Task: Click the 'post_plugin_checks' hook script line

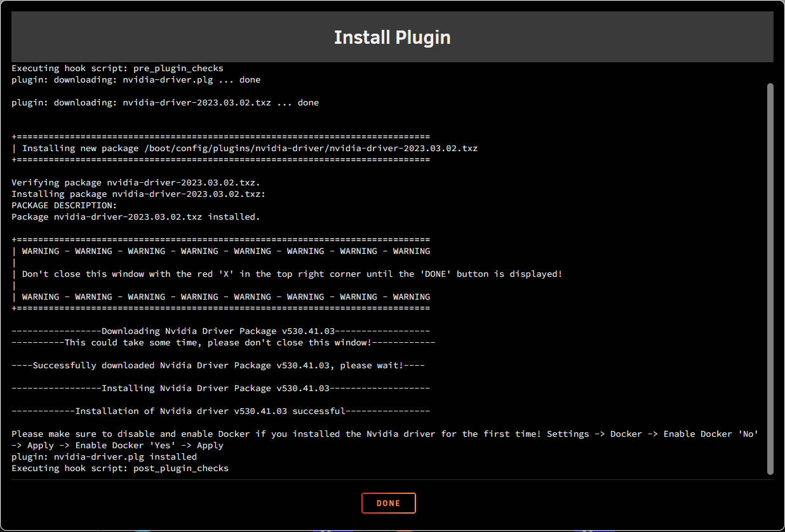Action: 120,469
